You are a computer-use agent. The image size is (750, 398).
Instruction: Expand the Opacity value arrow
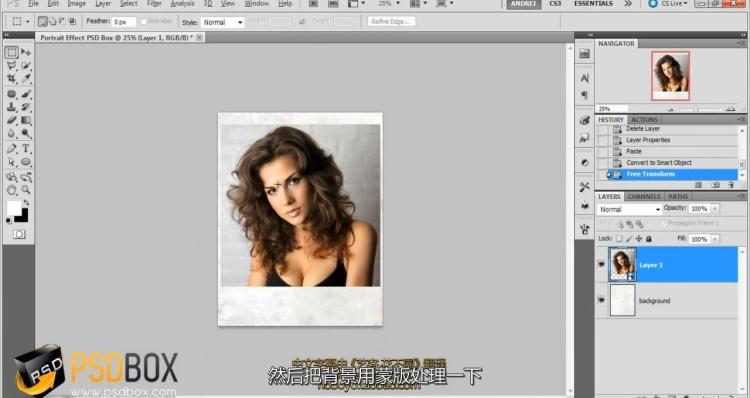pyautogui.click(x=715, y=209)
